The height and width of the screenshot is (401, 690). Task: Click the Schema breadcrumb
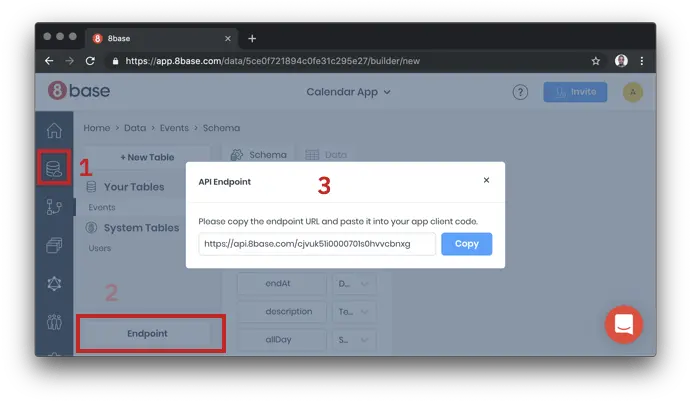pyautogui.click(x=221, y=128)
